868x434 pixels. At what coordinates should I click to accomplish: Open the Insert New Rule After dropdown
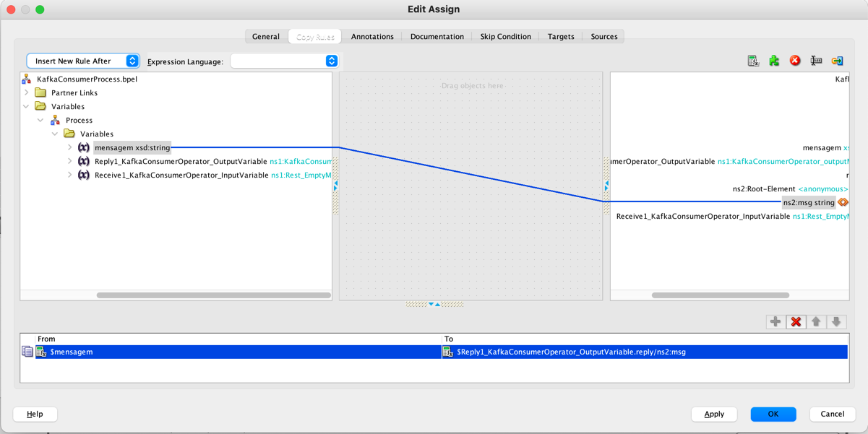click(83, 61)
